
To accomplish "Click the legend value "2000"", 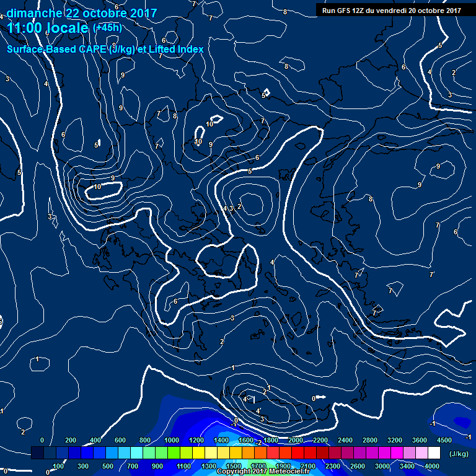I will click(296, 440).
